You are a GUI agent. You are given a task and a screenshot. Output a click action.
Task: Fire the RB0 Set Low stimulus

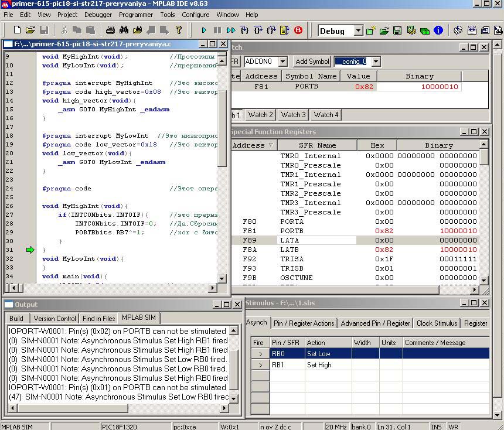[260, 354]
